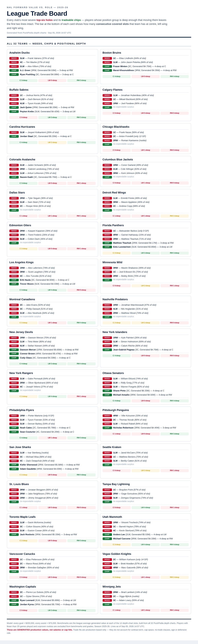This screenshot has height=644, width=198.
Task: Select Tampa Bay Lightning LW 4-deep pill
Action: 145,508
